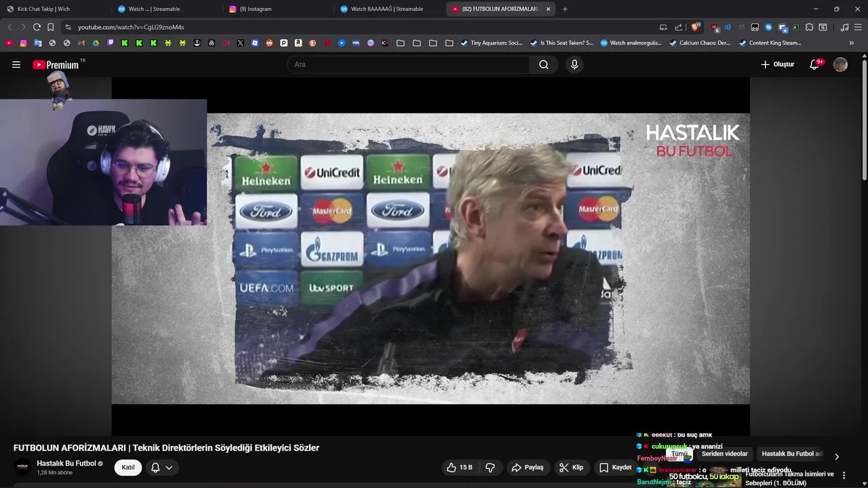Open the browser share icon
The height and width of the screenshot is (488, 868).
coord(679,27)
